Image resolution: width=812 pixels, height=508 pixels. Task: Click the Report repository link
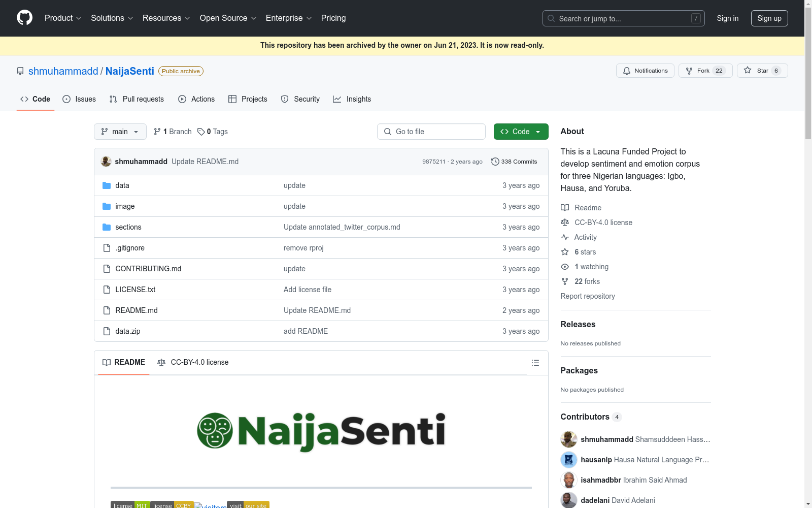click(588, 296)
